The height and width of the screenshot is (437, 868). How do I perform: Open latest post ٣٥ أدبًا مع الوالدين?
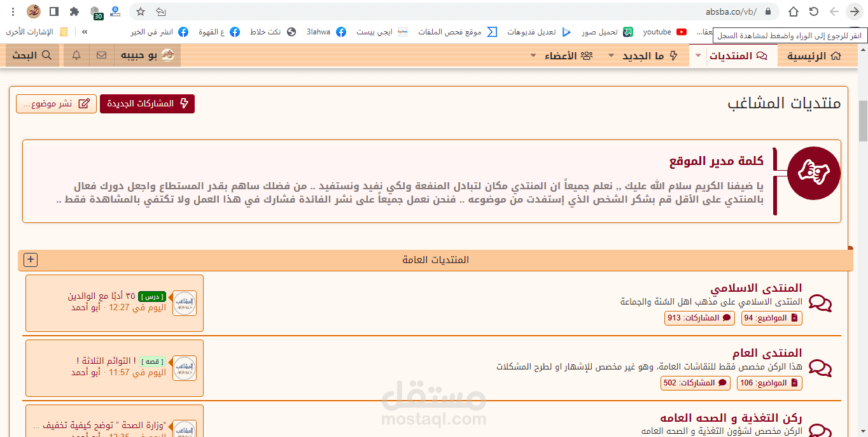click(x=101, y=296)
